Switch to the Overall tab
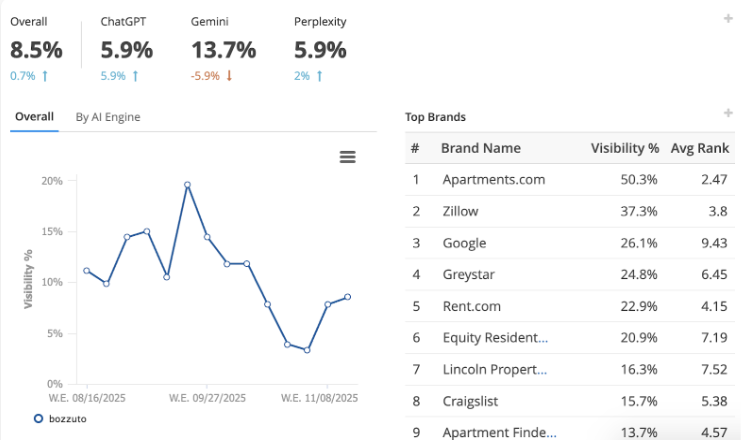 coord(34,117)
